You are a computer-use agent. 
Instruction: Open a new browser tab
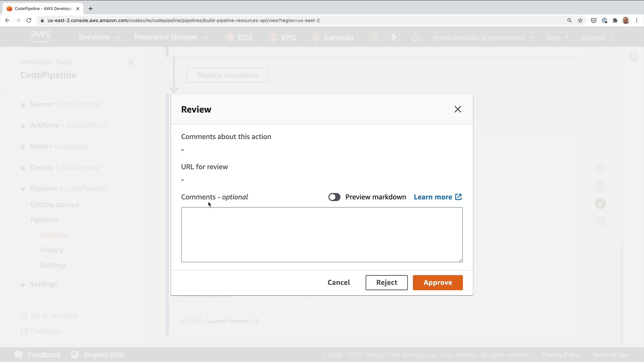(90, 9)
